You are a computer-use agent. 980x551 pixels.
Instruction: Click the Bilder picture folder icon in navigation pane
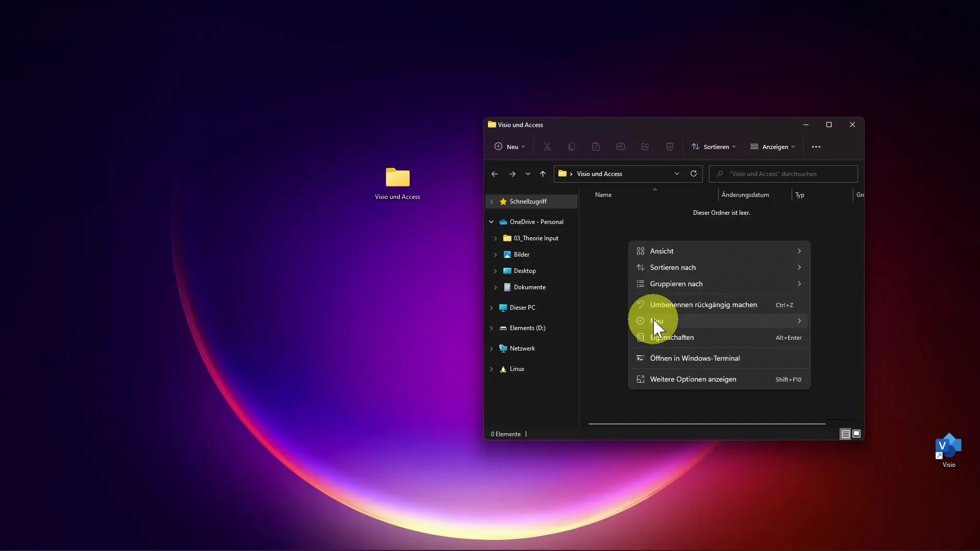click(x=507, y=255)
